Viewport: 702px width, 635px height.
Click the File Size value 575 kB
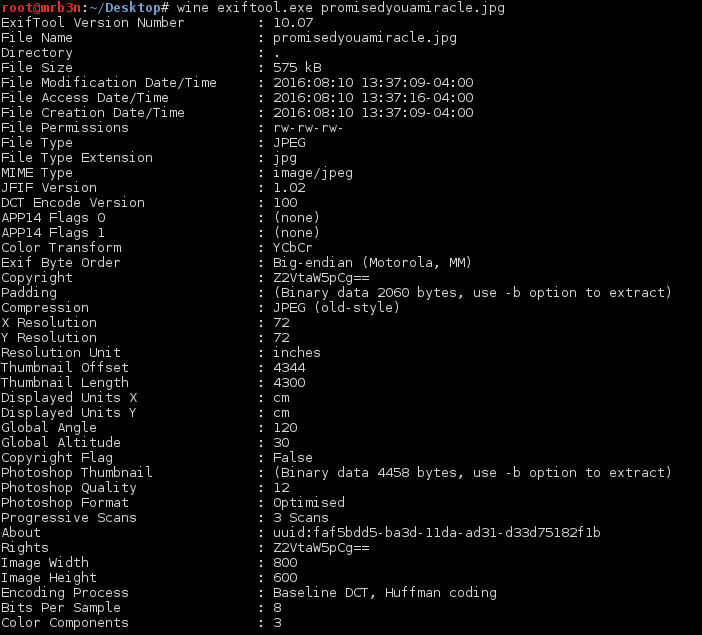pyautogui.click(x=297, y=68)
